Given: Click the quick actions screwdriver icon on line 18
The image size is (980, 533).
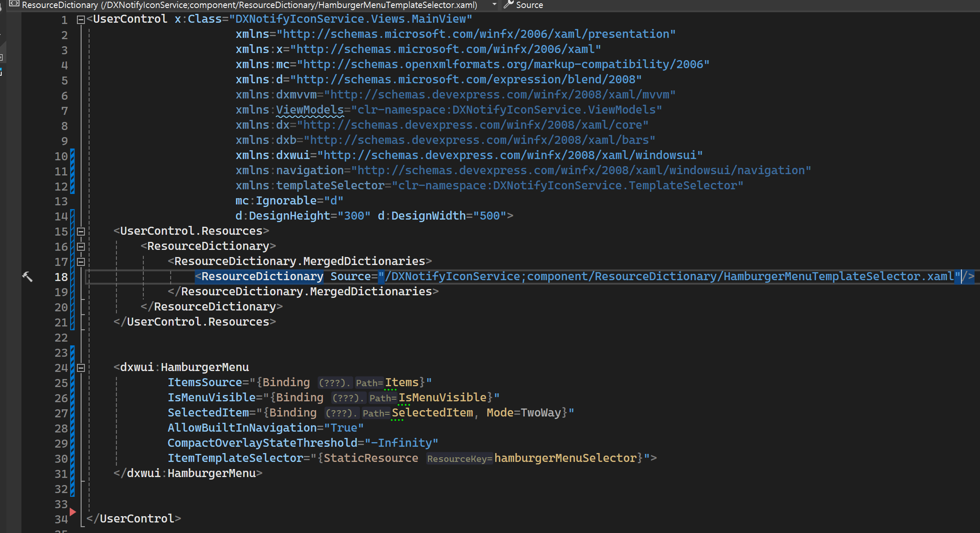Looking at the screenshot, I should point(27,276).
